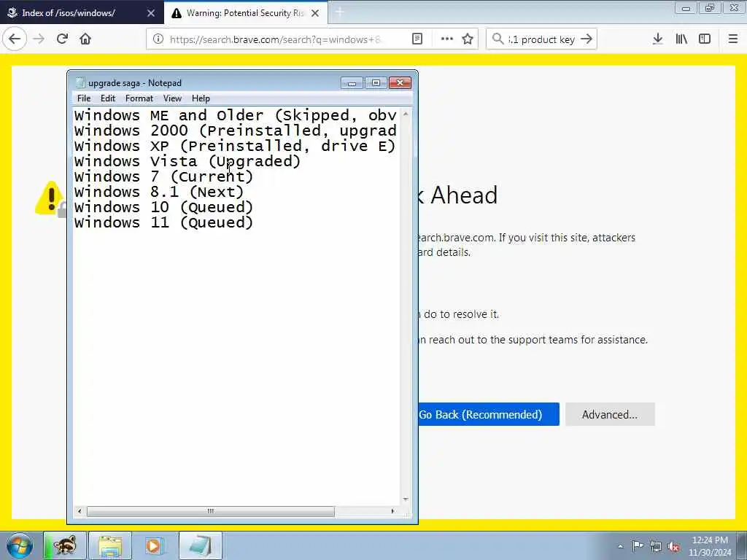Click Notepad horizontal scrollbar thumb
Screen dimensions: 747x560
click(210, 511)
